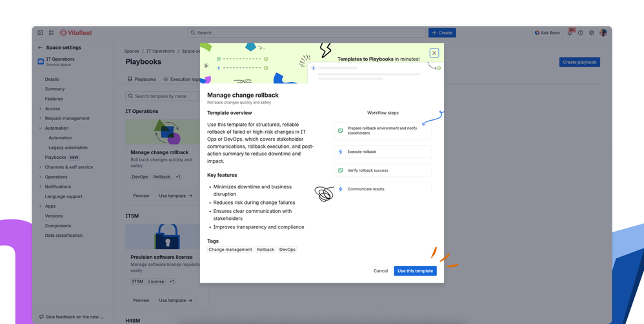Click the note icon beside Verify rollback success
Image resolution: width=644 pixels, height=324 pixels.
point(341,170)
